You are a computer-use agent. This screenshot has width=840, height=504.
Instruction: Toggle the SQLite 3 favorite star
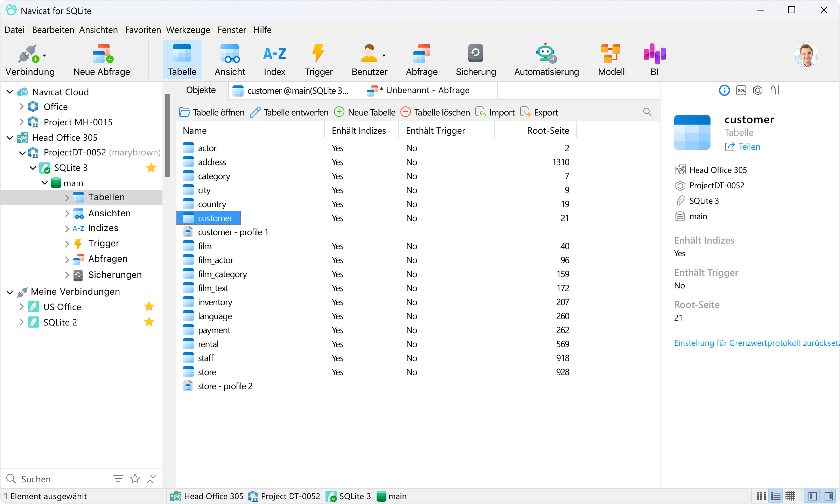coord(151,168)
